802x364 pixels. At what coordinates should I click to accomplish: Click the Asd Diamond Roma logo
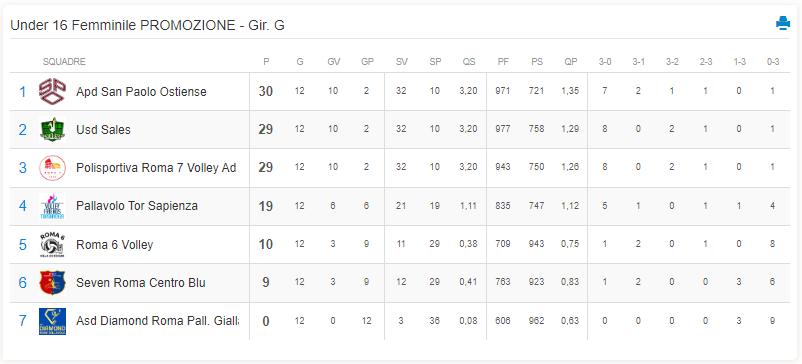(x=52, y=321)
